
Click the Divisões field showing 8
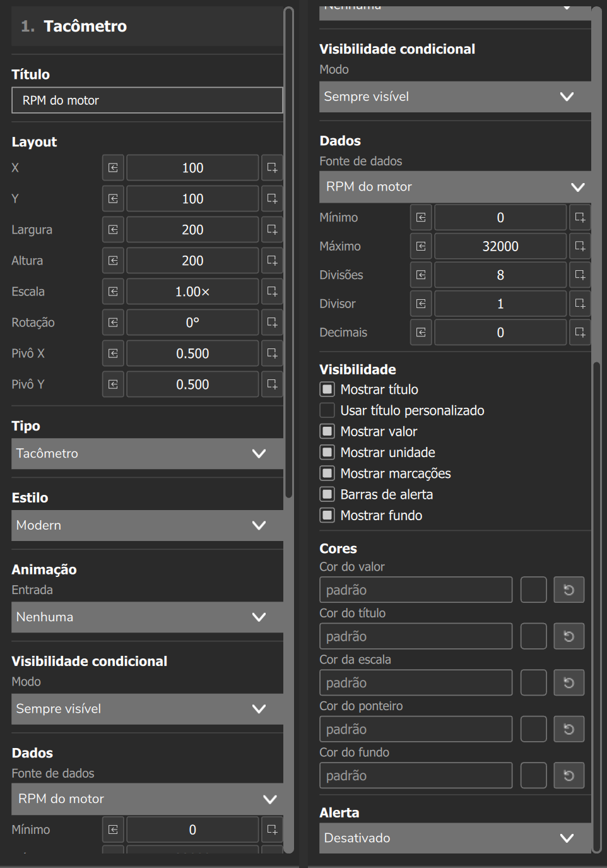[500, 275]
